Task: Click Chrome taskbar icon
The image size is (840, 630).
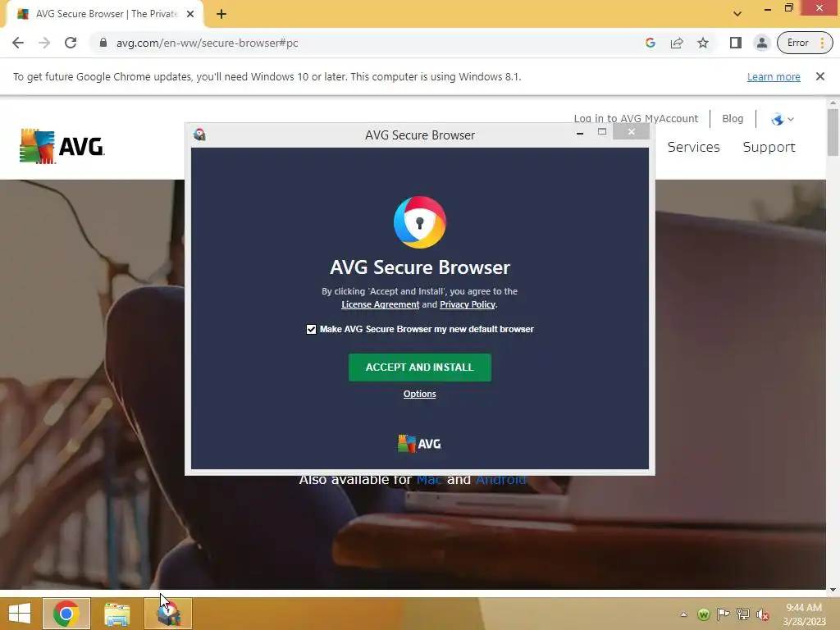Action: 66,614
